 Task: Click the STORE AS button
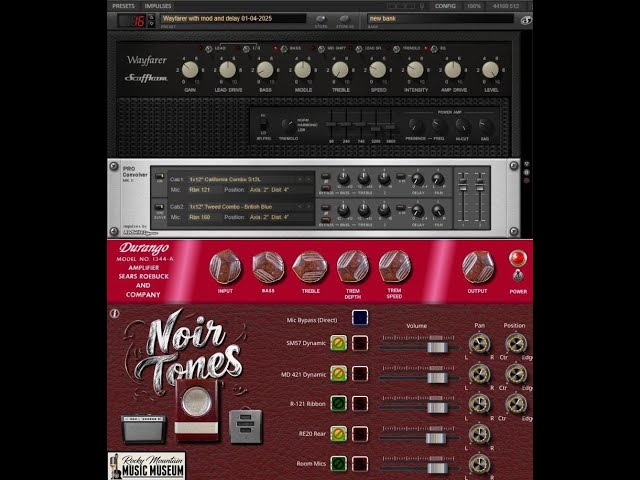344,19
